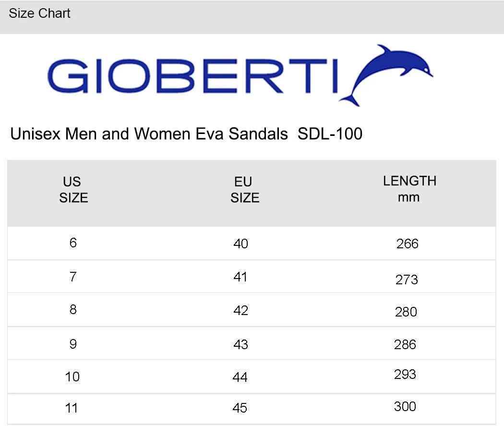The image size is (504, 426).
Task: Click EU size 45 value
Action: coord(240,408)
